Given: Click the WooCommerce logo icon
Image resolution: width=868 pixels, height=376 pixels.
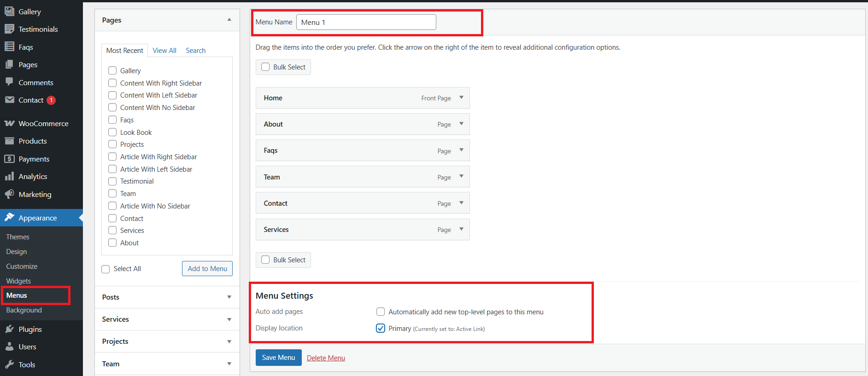Looking at the screenshot, I should click(x=9, y=123).
